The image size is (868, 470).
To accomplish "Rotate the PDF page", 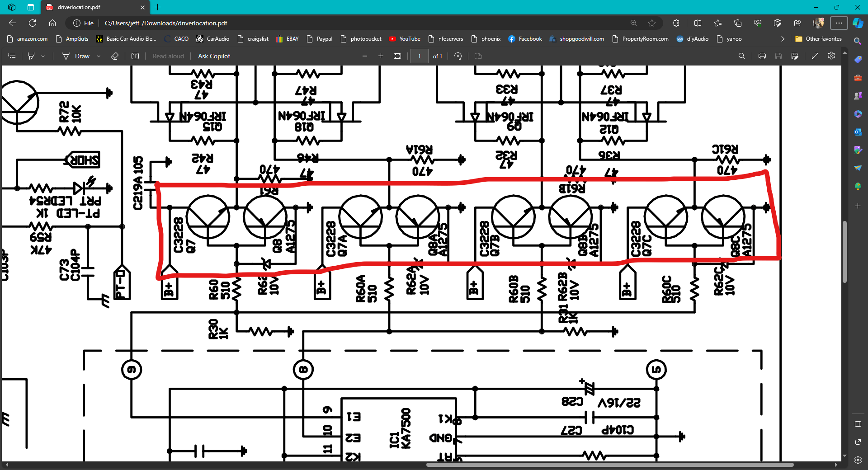I will point(458,56).
